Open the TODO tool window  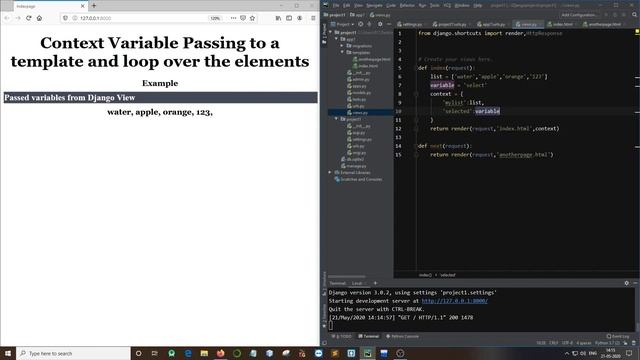[x=342, y=336]
